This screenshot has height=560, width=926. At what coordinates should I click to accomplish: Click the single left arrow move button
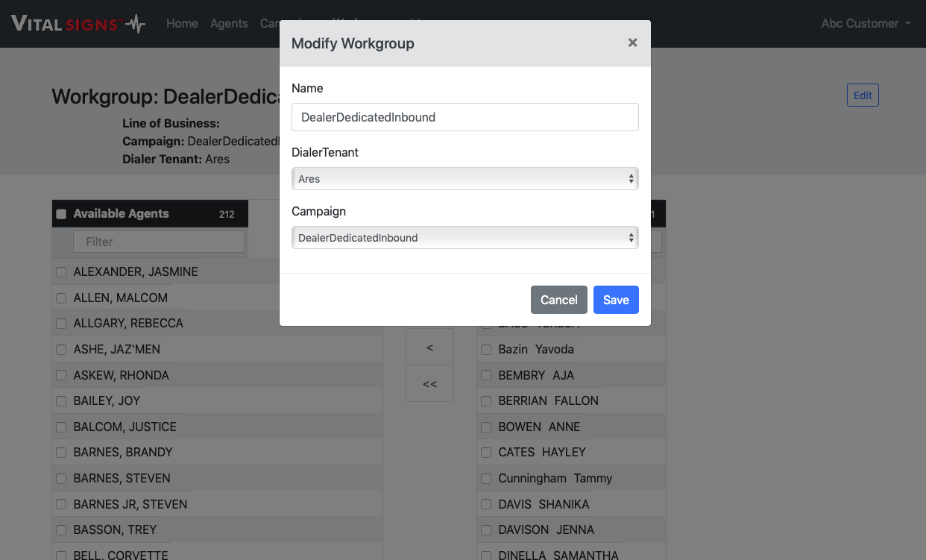429,347
